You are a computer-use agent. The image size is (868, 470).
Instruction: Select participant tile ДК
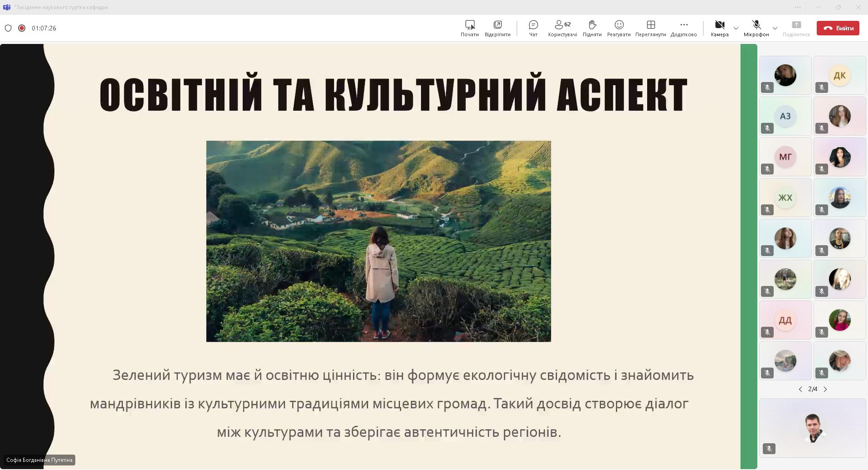[x=840, y=75]
